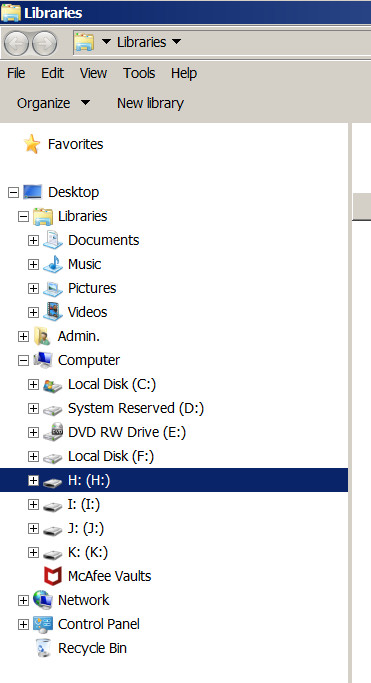Select the 'Local Disk (C:)' label
This screenshot has height=683, width=371.
[x=112, y=384]
